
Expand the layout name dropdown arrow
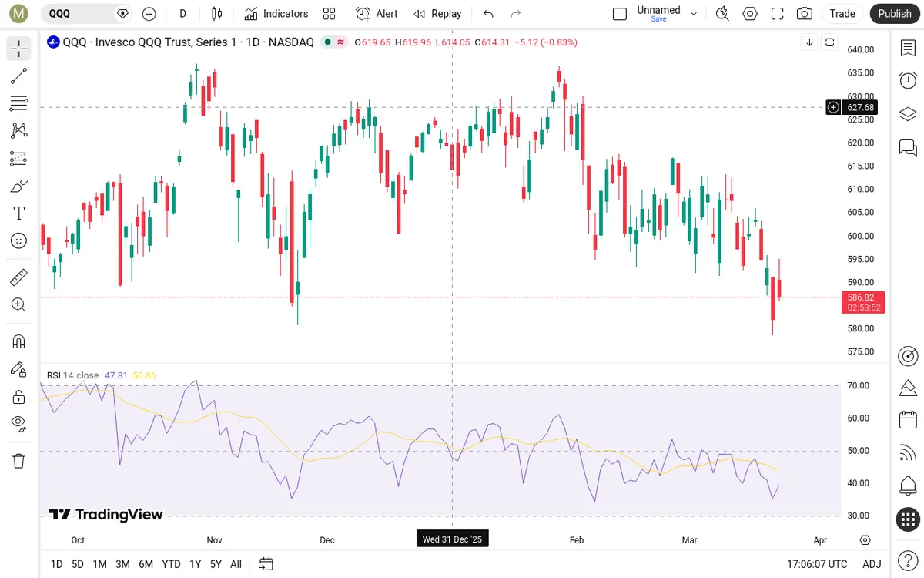(694, 14)
